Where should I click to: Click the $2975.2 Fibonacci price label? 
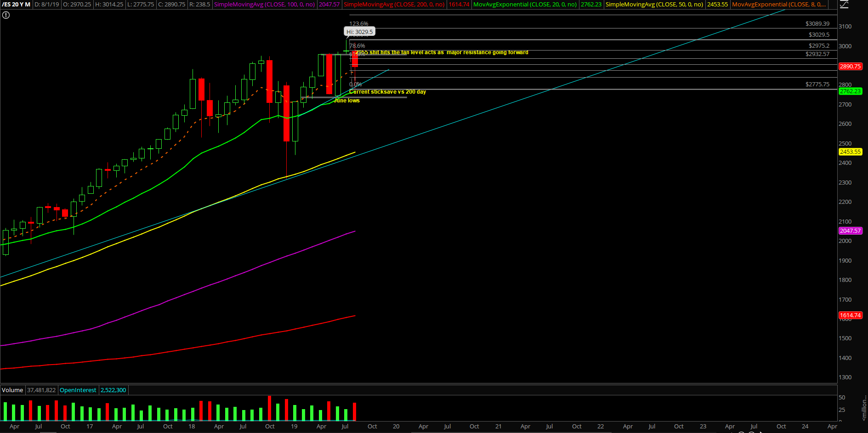[819, 45]
